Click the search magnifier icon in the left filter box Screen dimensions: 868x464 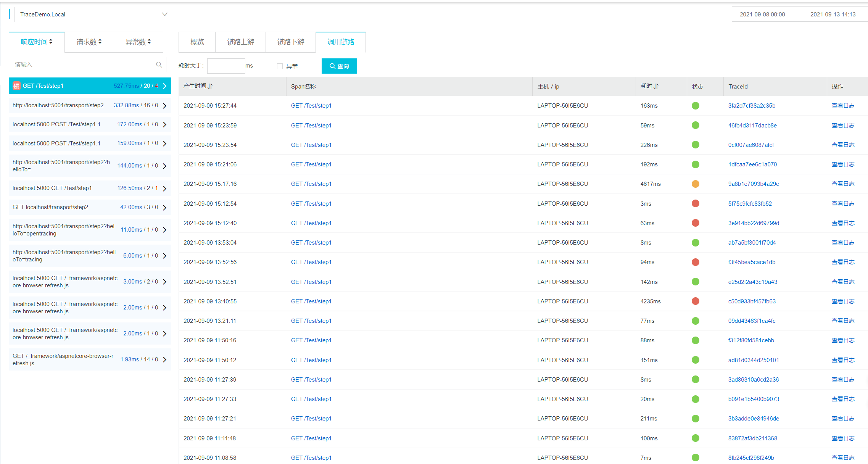159,64
